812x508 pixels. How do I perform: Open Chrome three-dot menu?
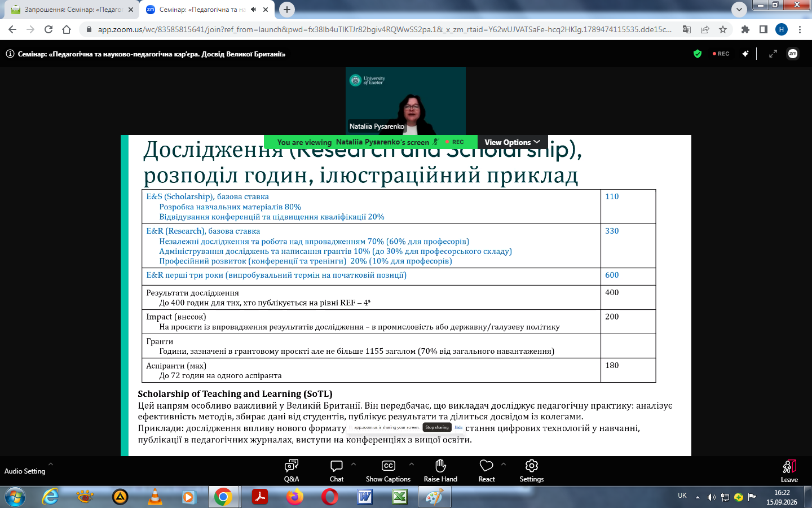click(800, 29)
